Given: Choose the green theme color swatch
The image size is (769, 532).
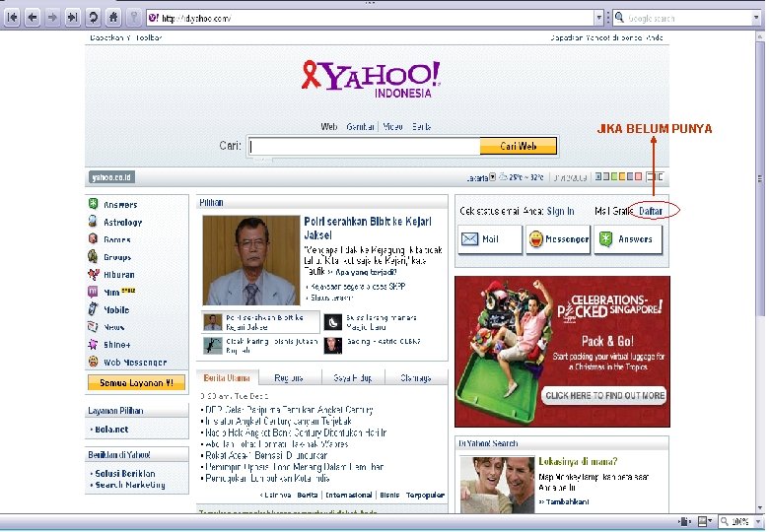Looking at the screenshot, I should (x=614, y=176).
